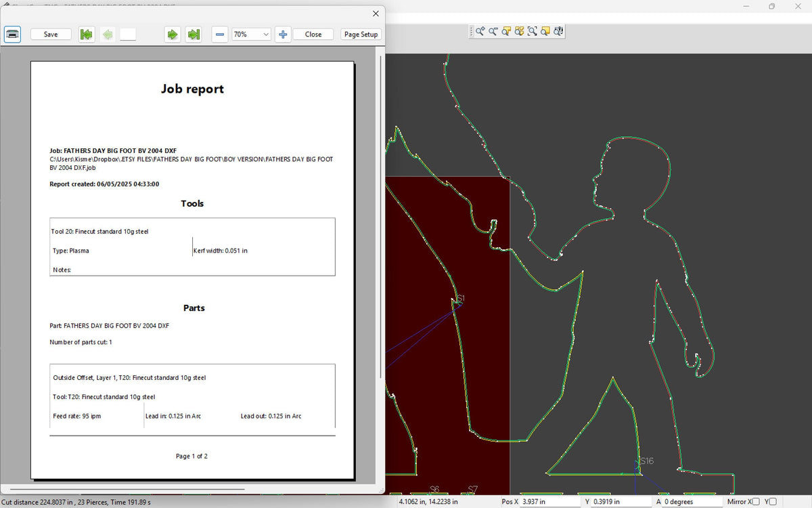
Task: Toggle the Mirror X checkbox
Action: pos(756,502)
